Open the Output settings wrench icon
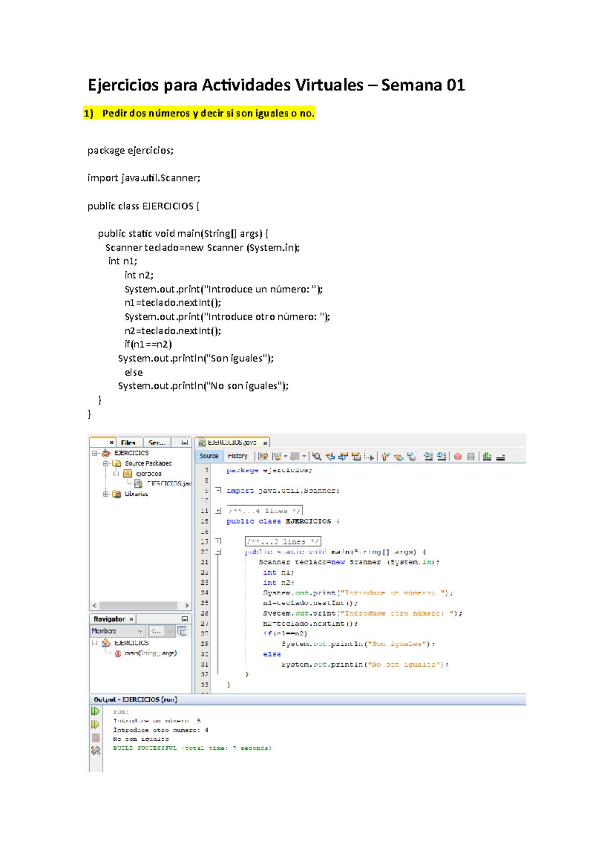613x868 pixels. tap(96, 750)
